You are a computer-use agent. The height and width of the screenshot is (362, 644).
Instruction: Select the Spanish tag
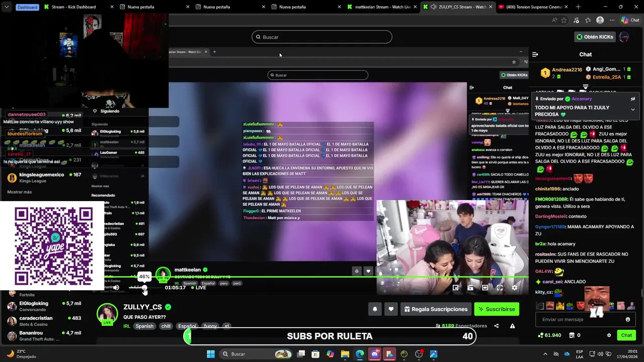coord(144,326)
